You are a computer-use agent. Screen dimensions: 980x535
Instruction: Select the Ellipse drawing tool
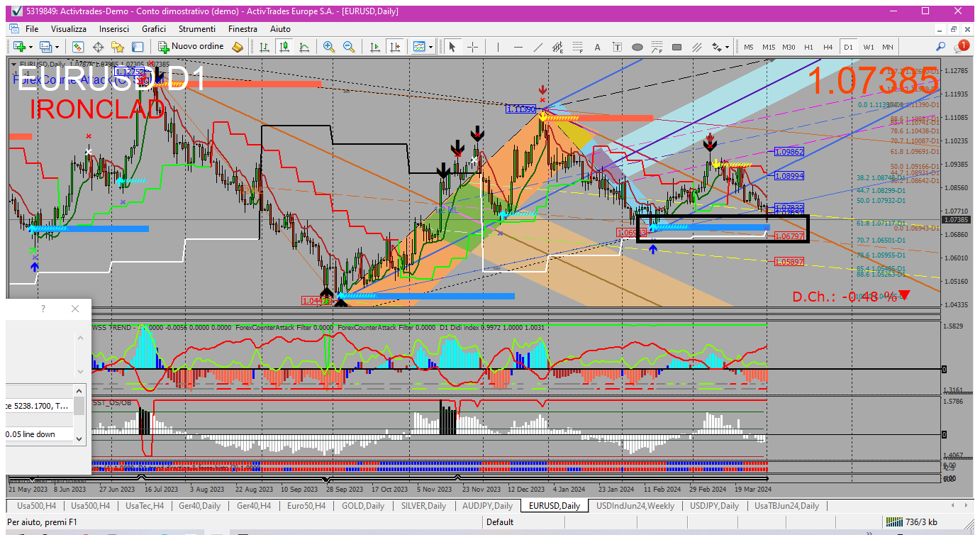[x=637, y=47]
